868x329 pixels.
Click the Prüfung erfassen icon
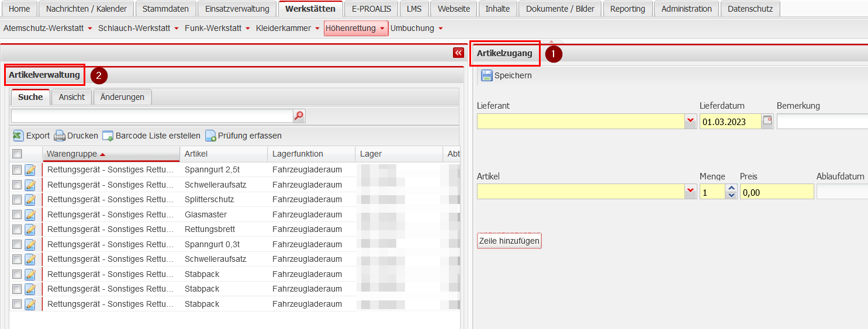(210, 136)
